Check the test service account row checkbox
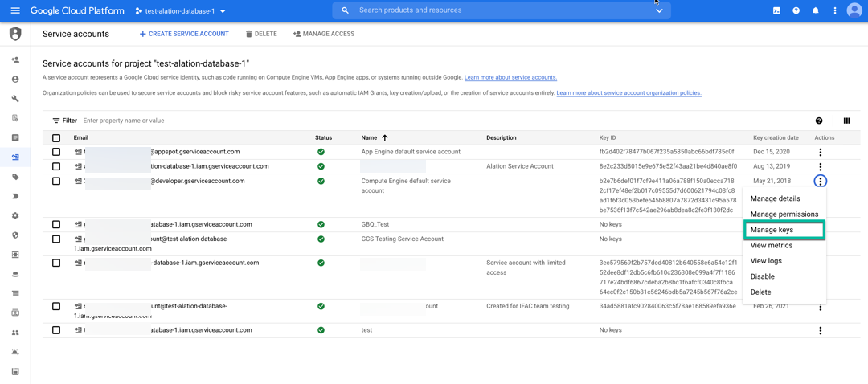This screenshot has width=868, height=384. pos(56,330)
